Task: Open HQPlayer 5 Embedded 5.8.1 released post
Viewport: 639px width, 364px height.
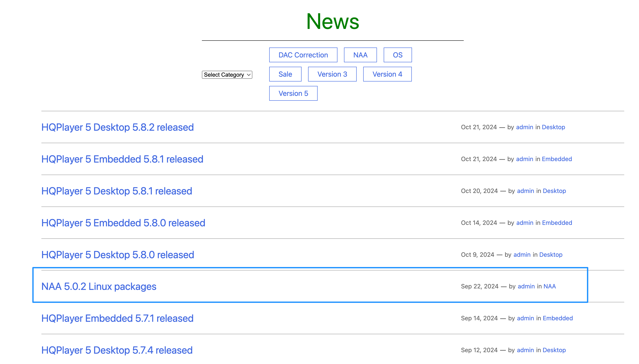Action: coord(122,159)
